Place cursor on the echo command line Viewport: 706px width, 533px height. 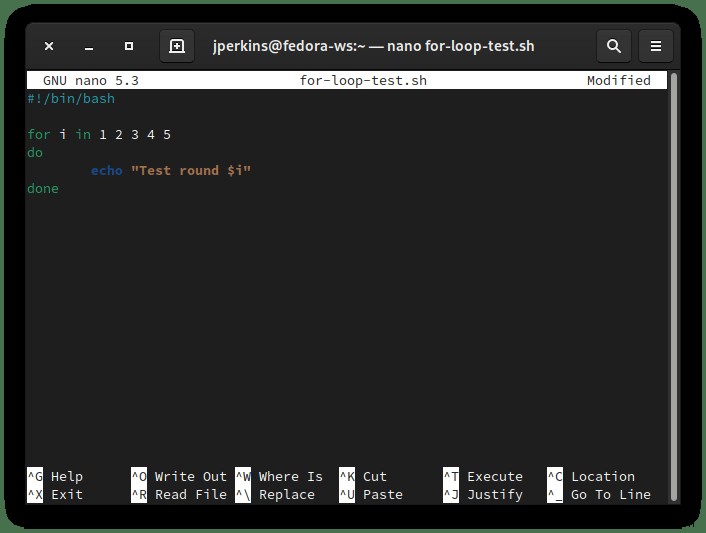(x=171, y=171)
